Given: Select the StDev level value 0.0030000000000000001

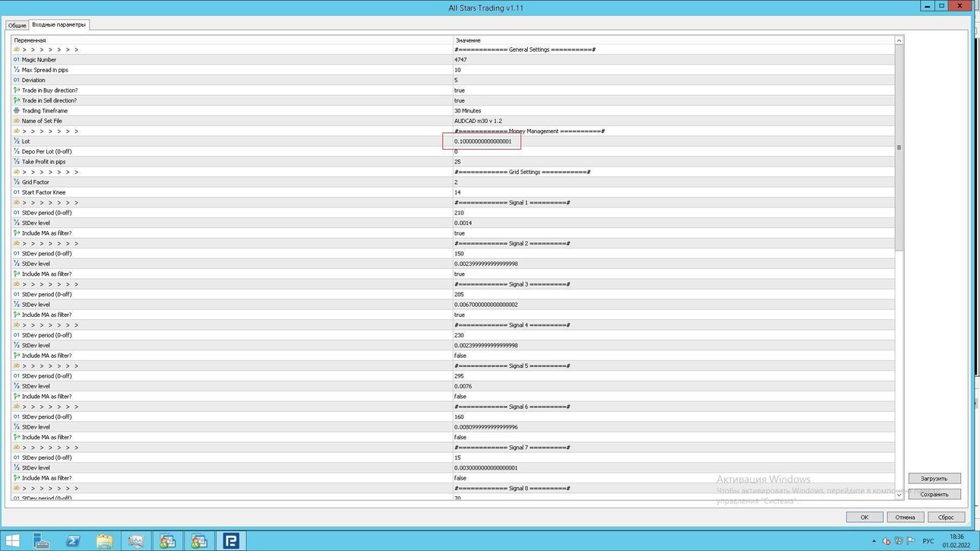Looking at the screenshot, I should 486,468.
